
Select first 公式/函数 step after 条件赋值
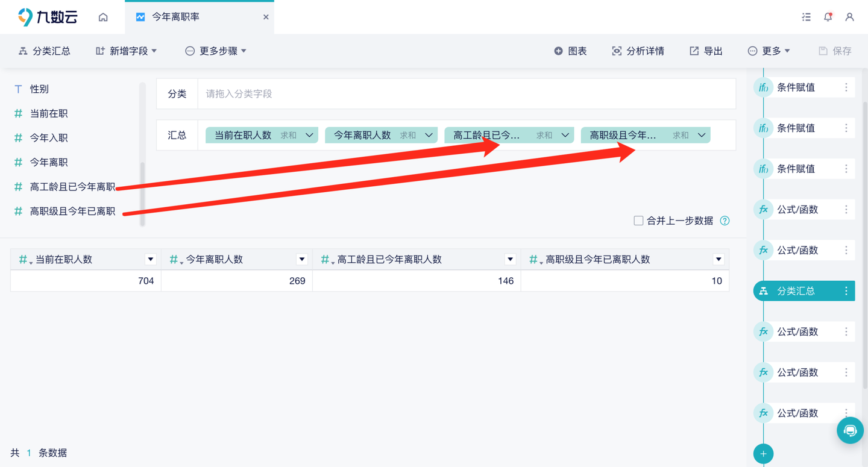(x=804, y=210)
